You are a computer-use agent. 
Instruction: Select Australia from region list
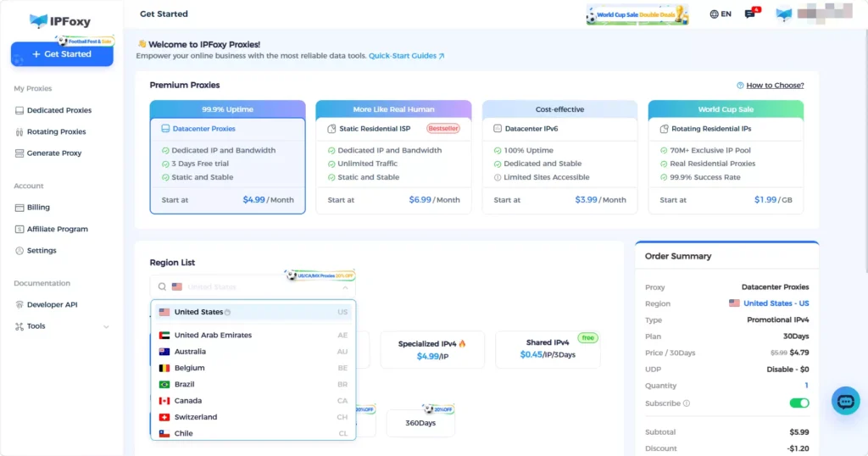coord(253,352)
